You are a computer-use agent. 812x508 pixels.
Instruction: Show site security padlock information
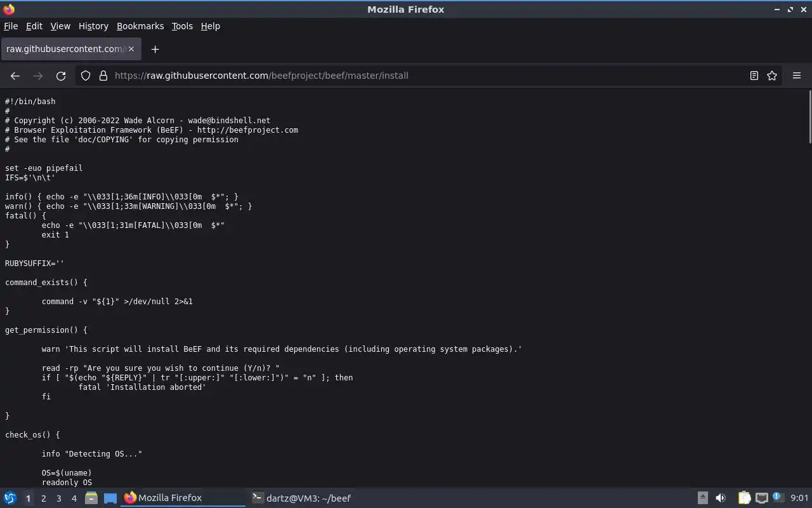pyautogui.click(x=103, y=76)
